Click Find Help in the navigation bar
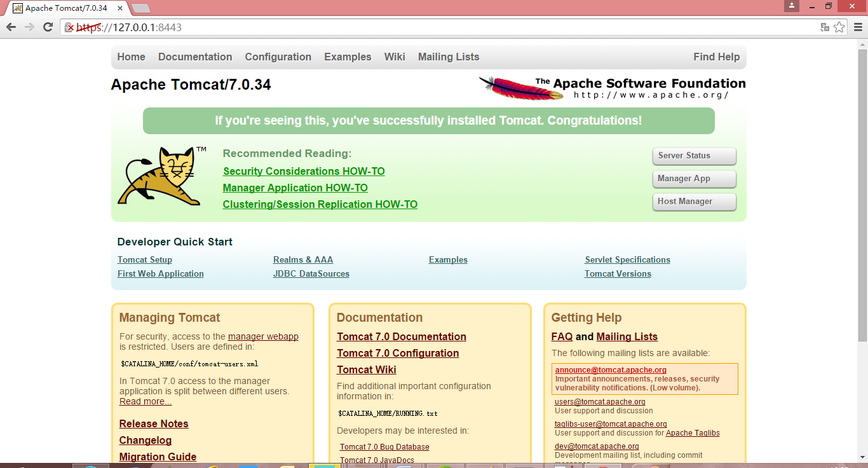 click(717, 57)
